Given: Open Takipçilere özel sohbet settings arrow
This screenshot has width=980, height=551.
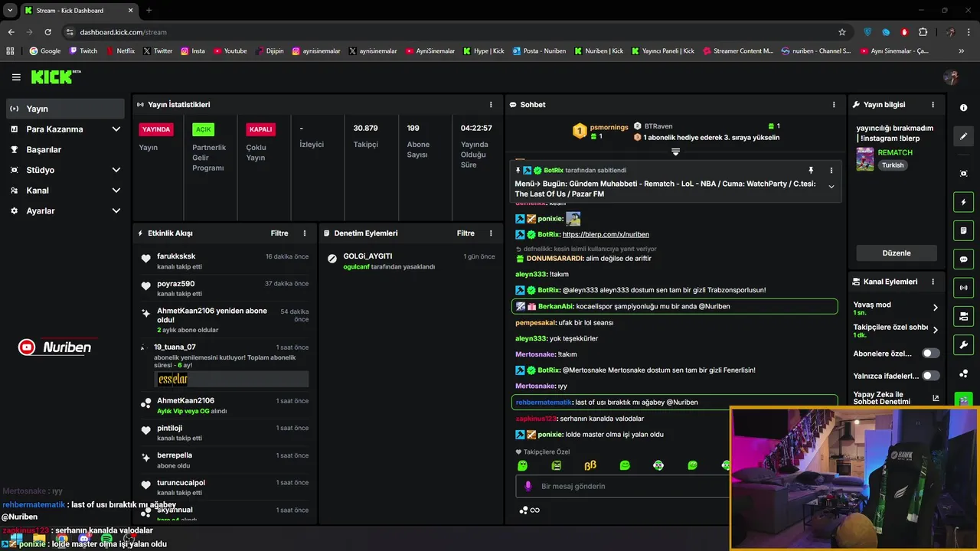Looking at the screenshot, I should [935, 331].
